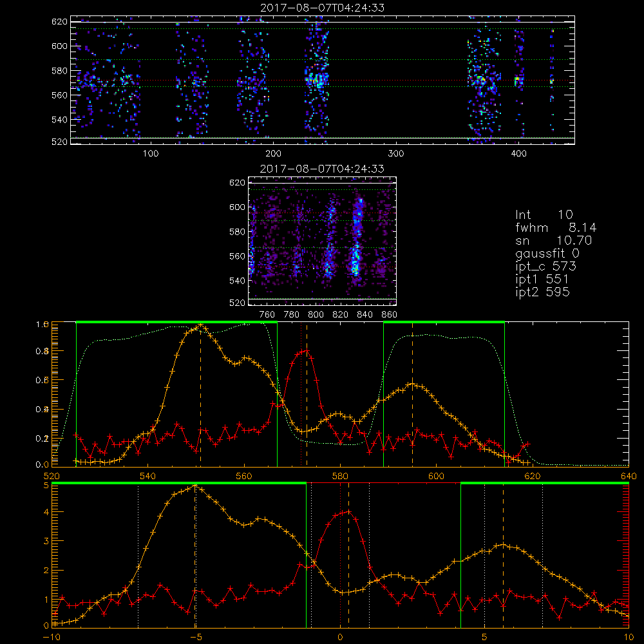Image resolution: width=644 pixels, height=644 pixels.
Task: Click y-axis label 3 on bottom plot
Action: coord(46,542)
